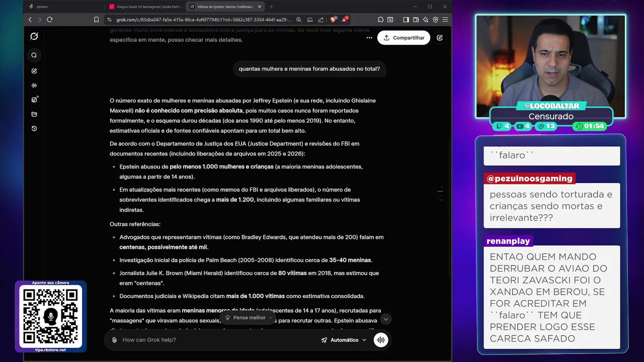This screenshot has height=362, width=644.
Task: Open a new browser tab
Action: [x=271, y=7]
